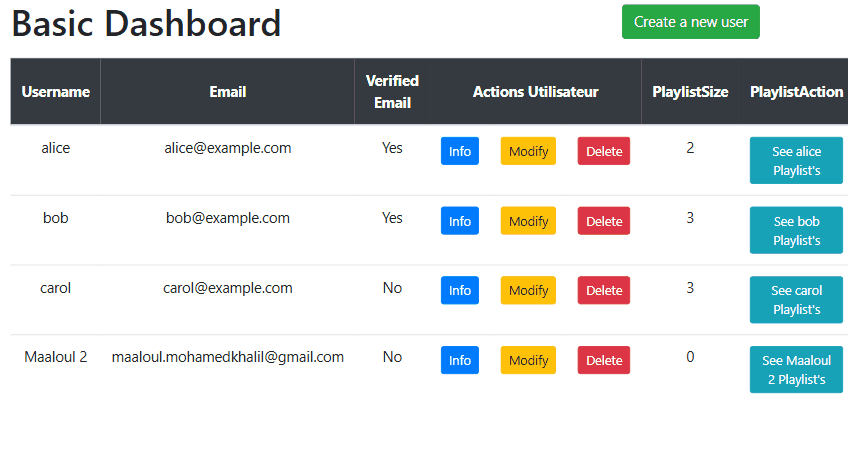Delete the alice user
Viewport: 848px width, 461px height.
[x=604, y=151]
